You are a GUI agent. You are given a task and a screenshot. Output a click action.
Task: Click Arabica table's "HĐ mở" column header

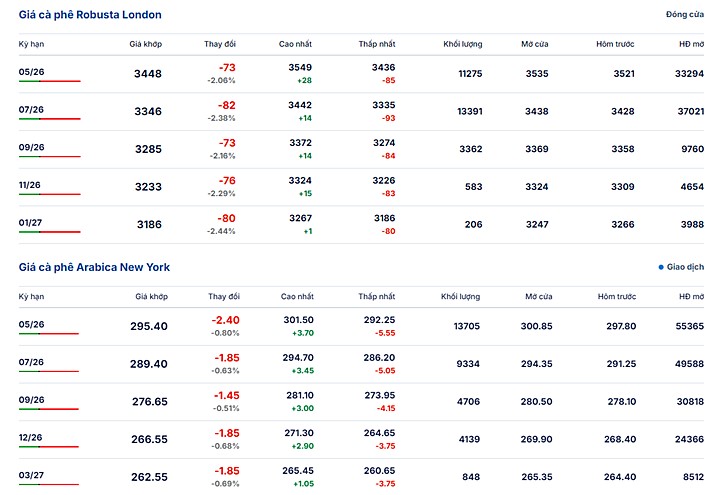coord(691,297)
